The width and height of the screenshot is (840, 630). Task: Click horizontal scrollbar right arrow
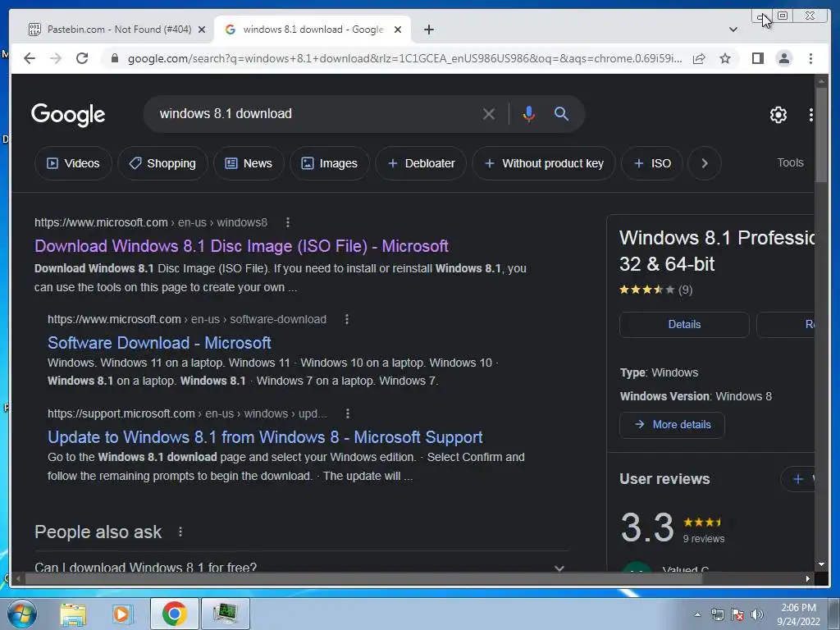pyautogui.click(x=808, y=578)
